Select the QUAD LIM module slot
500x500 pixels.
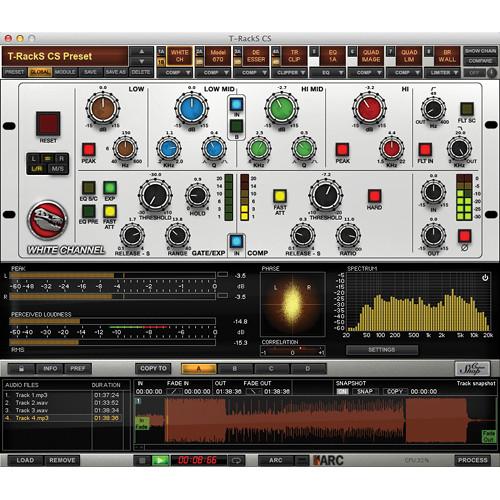pos(409,56)
